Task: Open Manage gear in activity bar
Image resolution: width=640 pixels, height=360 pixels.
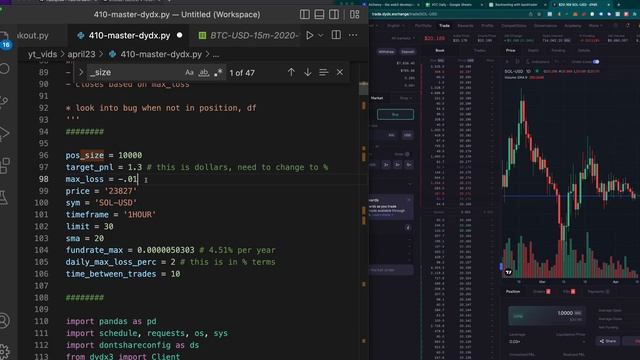Action: point(4,351)
